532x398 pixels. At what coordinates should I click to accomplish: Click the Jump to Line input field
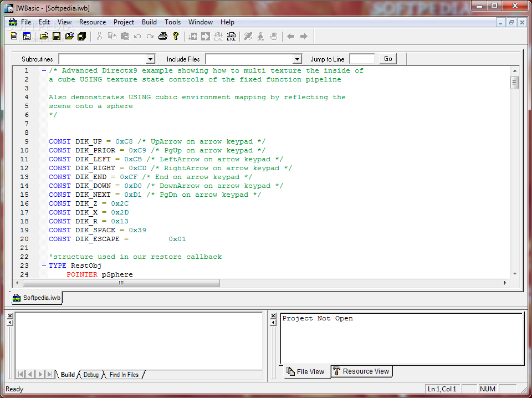click(x=362, y=59)
